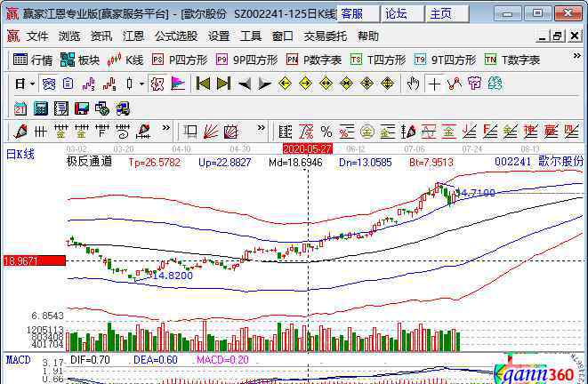Image resolution: width=588 pixels, height=384 pixels.
Task: Open the 板块 (Sector) view
Action: pyautogui.click(x=80, y=60)
